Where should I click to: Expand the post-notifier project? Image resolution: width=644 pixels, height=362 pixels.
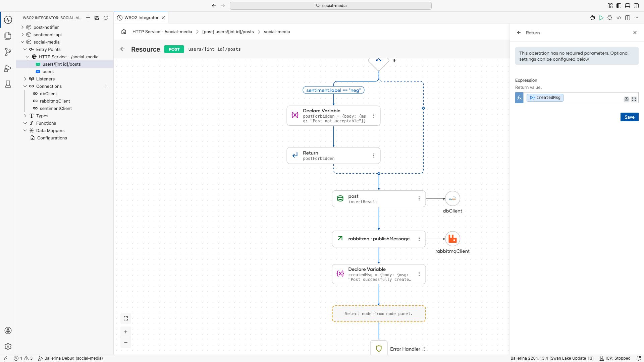coord(22,27)
